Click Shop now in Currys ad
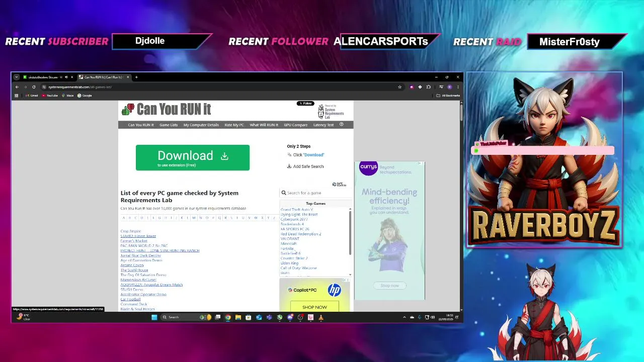Image resolution: width=644 pixels, height=362 pixels. (389, 286)
